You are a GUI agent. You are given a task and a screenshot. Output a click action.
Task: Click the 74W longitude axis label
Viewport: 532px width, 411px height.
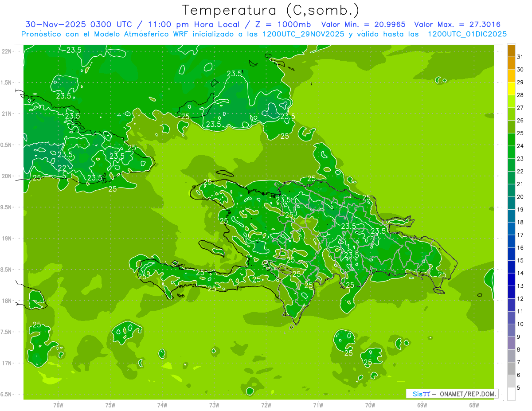coord(162,405)
